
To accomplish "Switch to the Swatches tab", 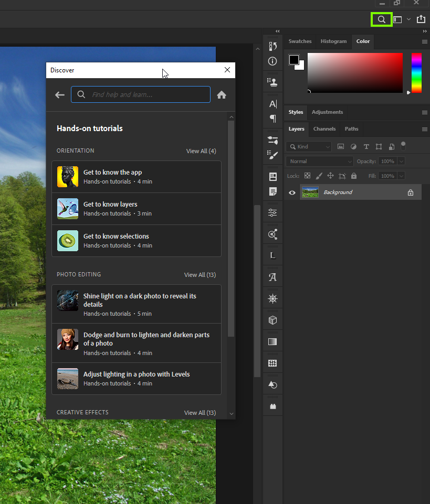I will click(x=300, y=41).
